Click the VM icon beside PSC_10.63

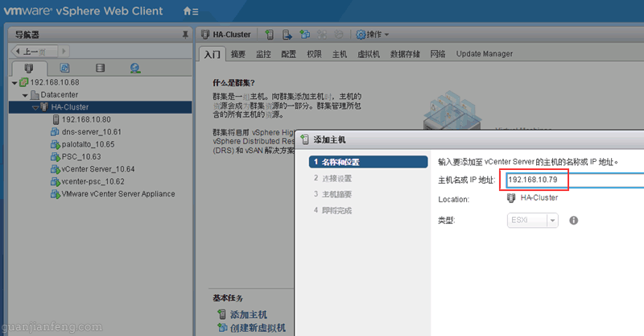55,156
